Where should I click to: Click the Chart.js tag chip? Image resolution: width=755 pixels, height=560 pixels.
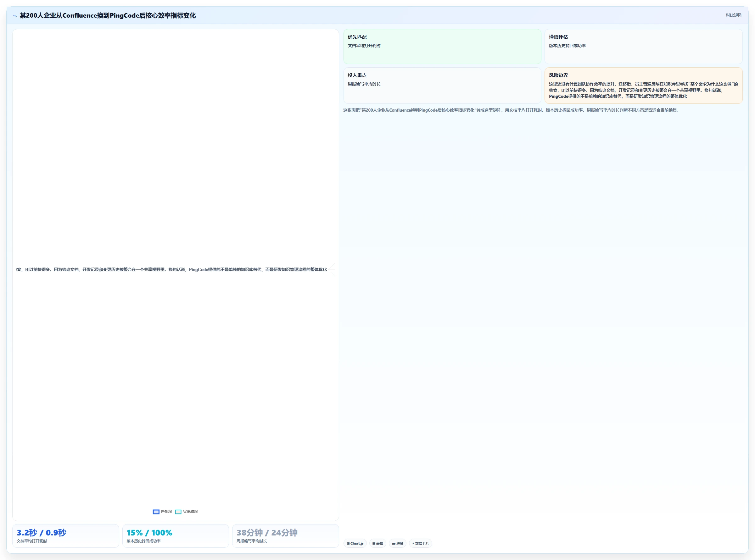355,543
